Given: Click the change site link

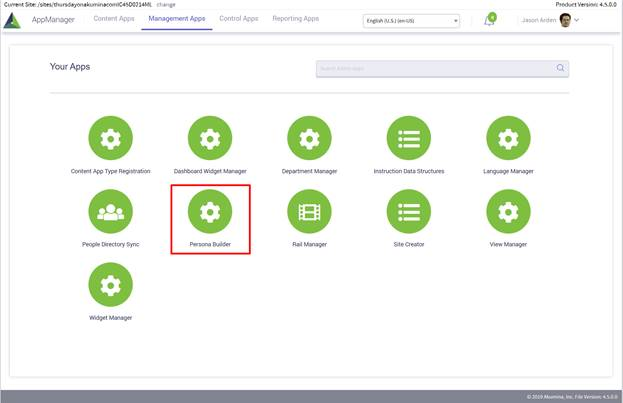Looking at the screenshot, I should click(166, 4).
